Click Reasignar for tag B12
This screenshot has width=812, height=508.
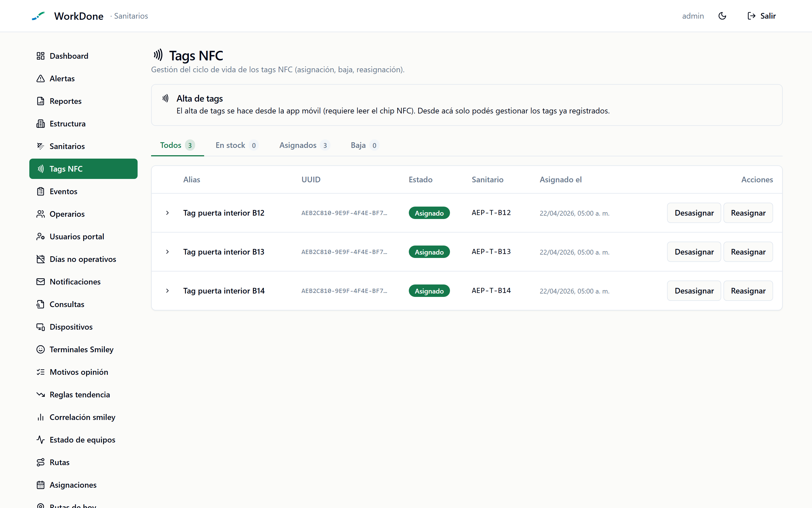point(748,213)
